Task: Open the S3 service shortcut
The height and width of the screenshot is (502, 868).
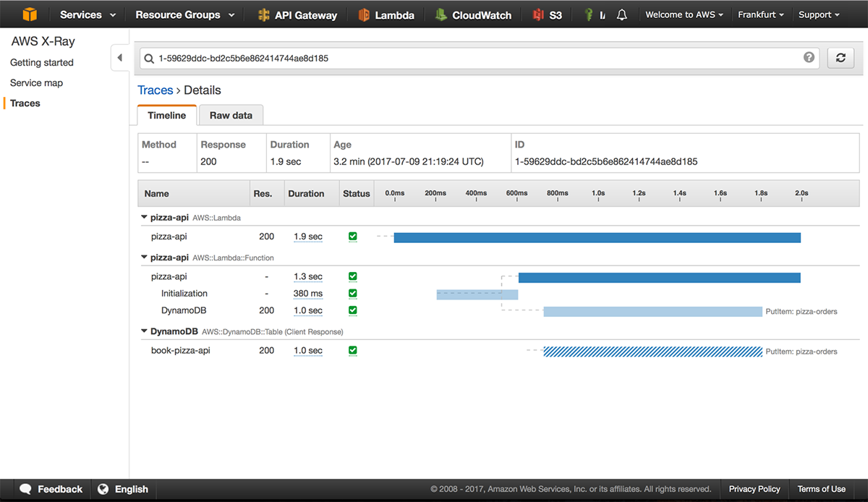Action: pyautogui.click(x=547, y=14)
